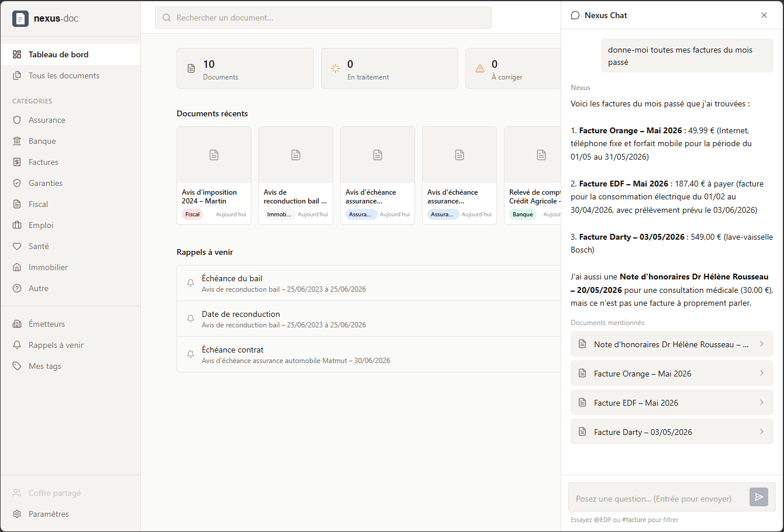The height and width of the screenshot is (532, 784).
Task: Click the Santé heart icon
Action: pyautogui.click(x=17, y=246)
